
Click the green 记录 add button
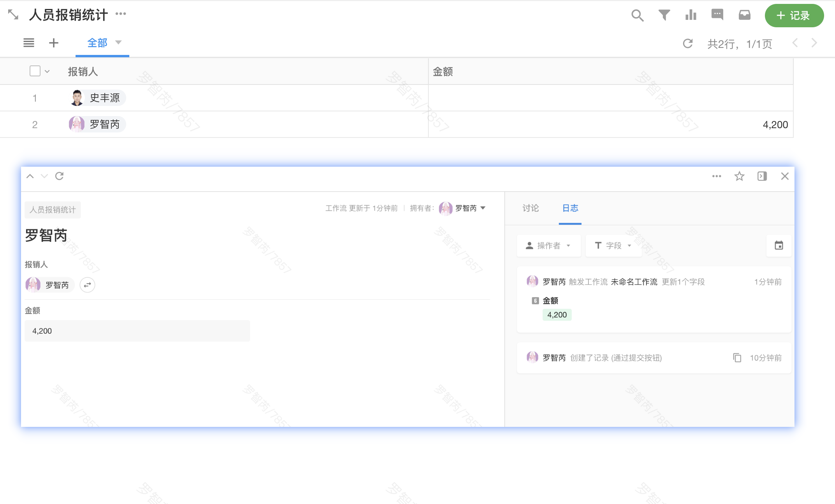(794, 16)
